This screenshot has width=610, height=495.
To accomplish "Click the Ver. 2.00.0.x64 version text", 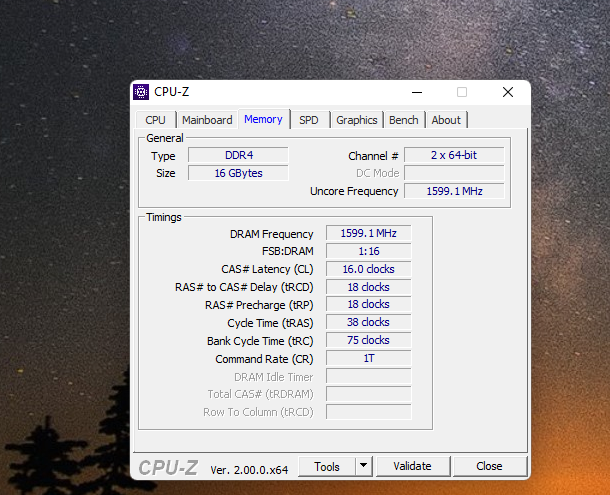I will pyautogui.click(x=249, y=470).
